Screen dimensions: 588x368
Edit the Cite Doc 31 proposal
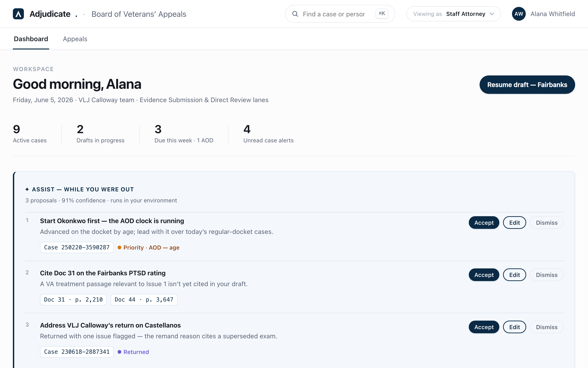click(x=514, y=275)
